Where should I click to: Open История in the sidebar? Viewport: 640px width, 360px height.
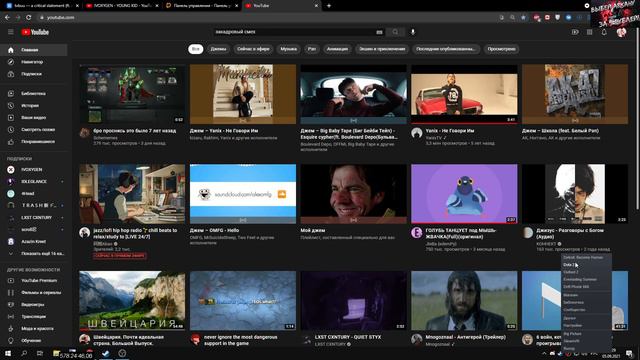click(34, 106)
